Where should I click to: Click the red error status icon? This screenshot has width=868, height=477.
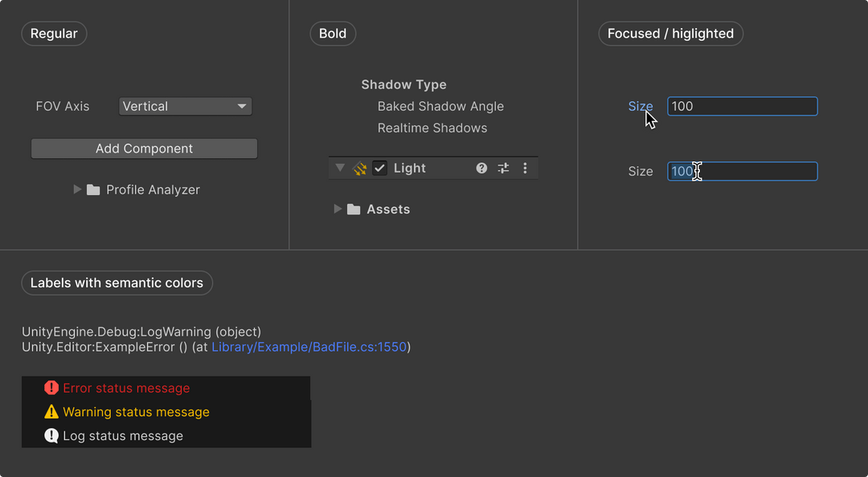pos(51,388)
